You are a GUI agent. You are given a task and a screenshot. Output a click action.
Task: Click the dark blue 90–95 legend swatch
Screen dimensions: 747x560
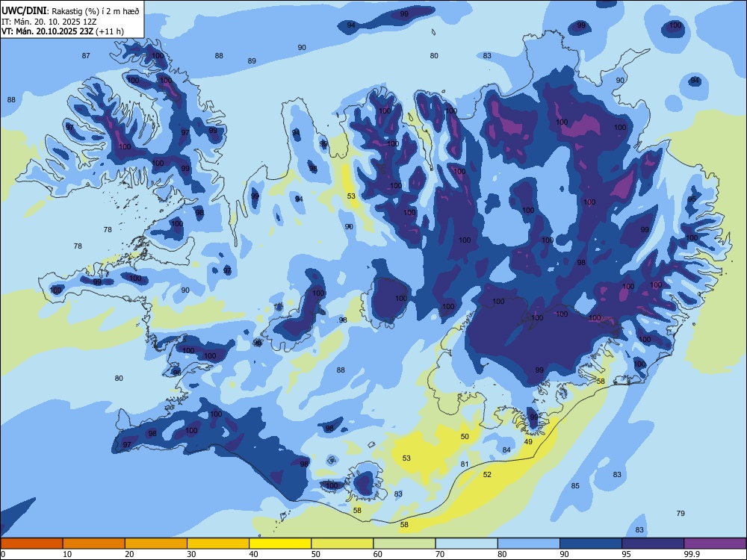coord(591,544)
